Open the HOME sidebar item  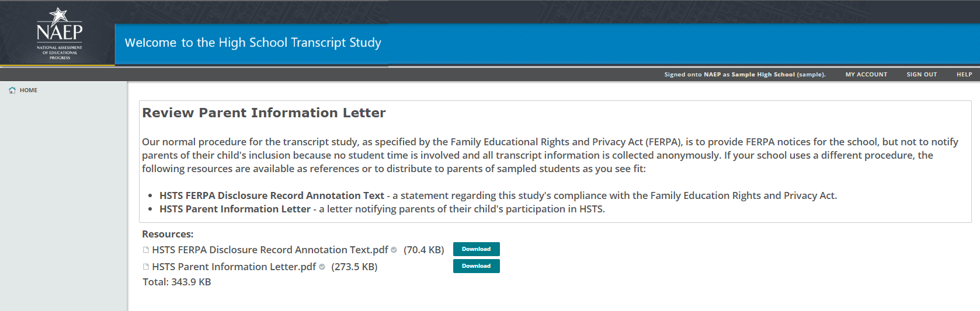28,90
